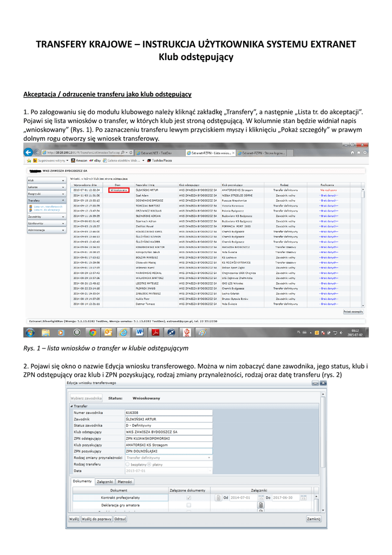
Task: Switch to the Płatności tab
Action: click(x=125, y=482)
